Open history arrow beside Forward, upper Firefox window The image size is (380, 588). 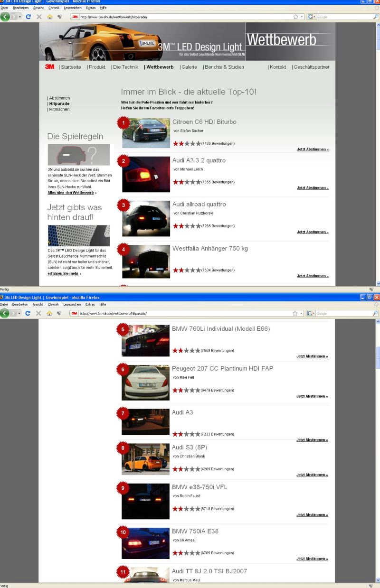click(19, 17)
